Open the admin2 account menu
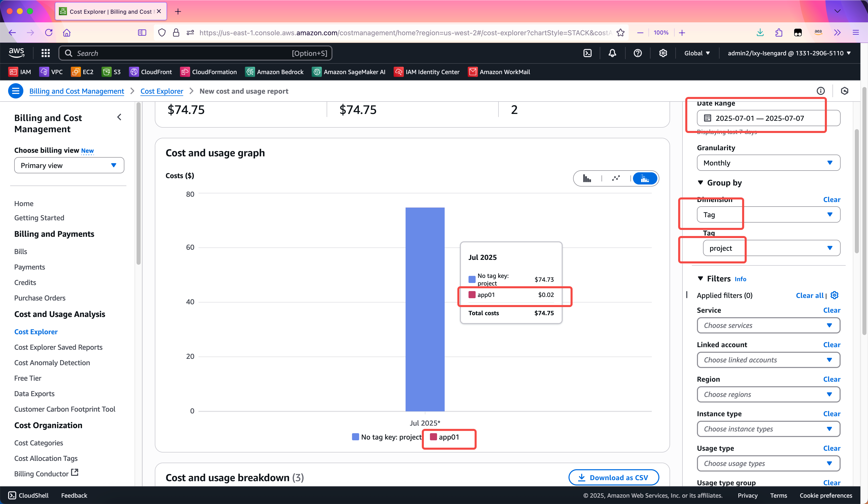Viewport: 868px width, 504px height. 789,53
